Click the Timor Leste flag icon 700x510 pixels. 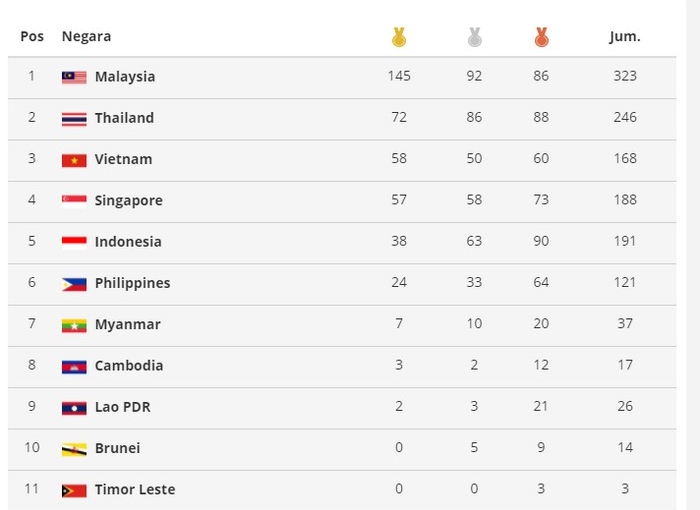pyautogui.click(x=74, y=490)
